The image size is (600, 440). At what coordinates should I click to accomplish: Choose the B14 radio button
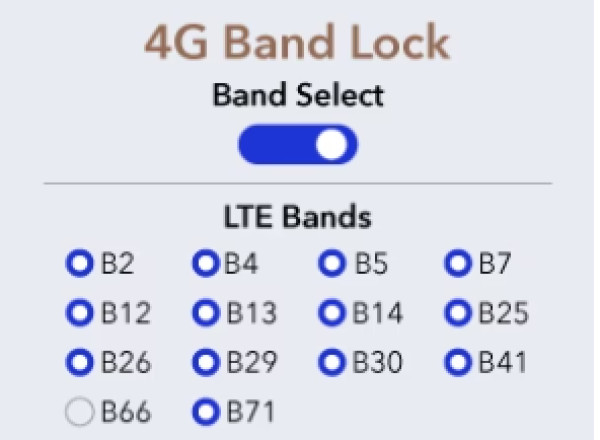click(x=331, y=313)
